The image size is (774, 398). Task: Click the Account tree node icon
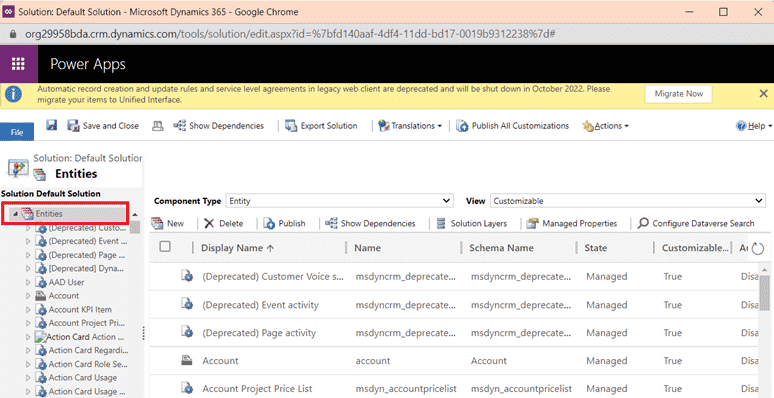click(41, 296)
